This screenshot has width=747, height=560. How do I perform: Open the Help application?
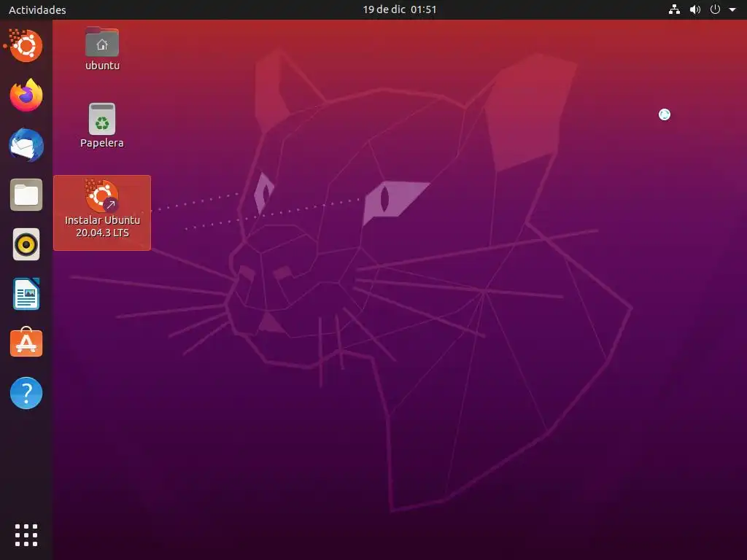click(x=26, y=393)
